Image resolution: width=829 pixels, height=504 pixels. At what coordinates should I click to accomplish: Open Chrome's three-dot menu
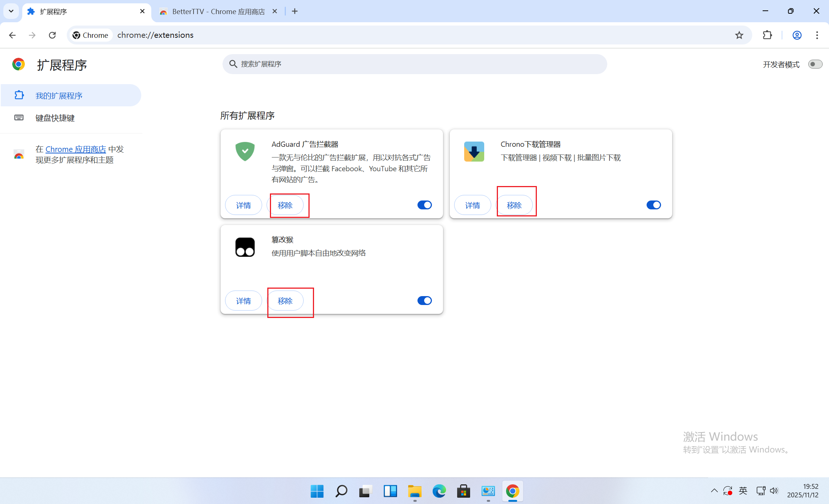(817, 35)
